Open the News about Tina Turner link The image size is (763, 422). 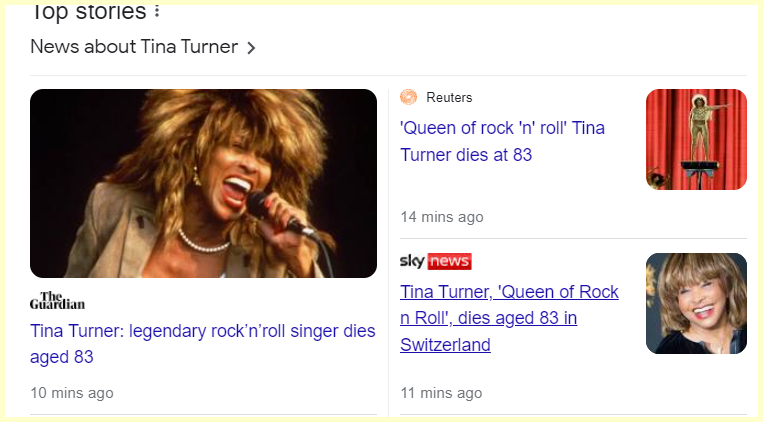pos(134,47)
